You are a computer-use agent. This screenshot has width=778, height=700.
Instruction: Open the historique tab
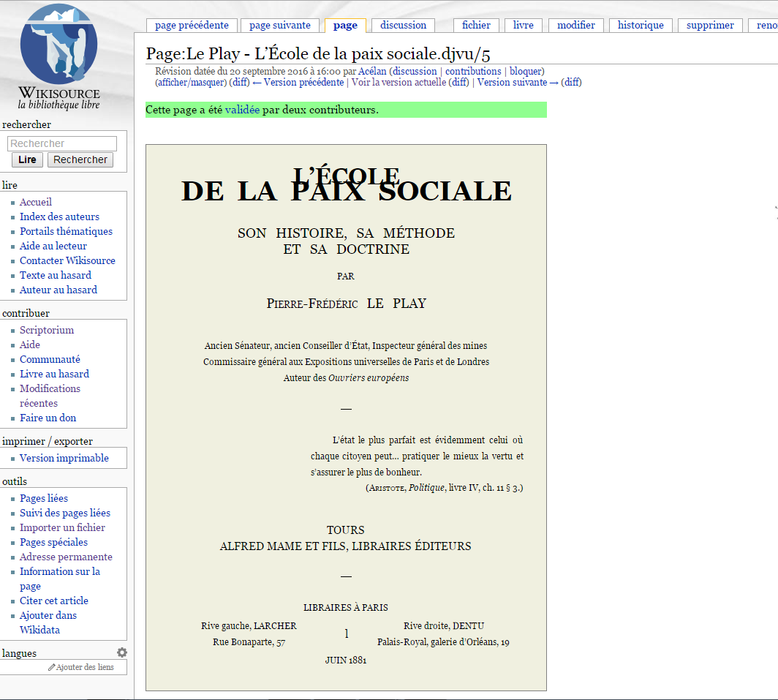coord(641,26)
